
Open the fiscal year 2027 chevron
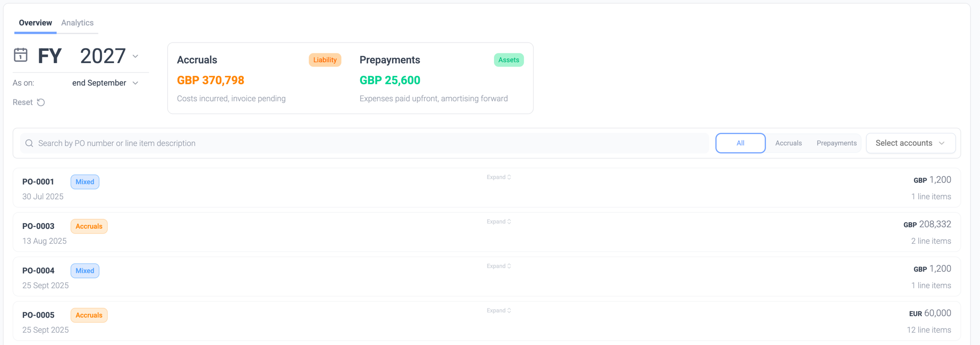(136, 56)
